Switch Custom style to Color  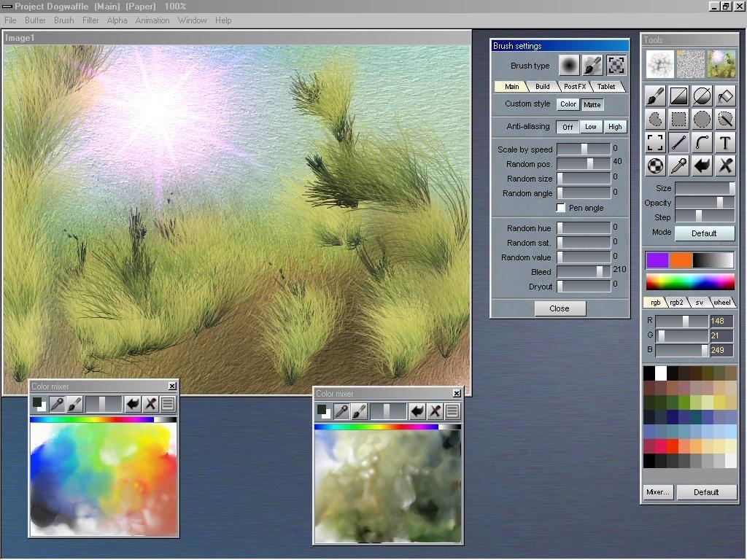(x=568, y=104)
